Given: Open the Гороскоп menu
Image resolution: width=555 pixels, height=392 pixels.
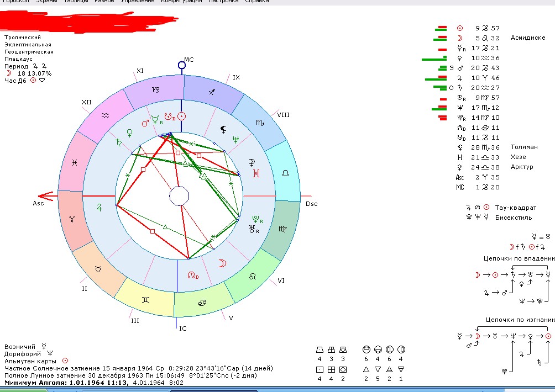Looking at the screenshot, I should [x=15, y=2].
